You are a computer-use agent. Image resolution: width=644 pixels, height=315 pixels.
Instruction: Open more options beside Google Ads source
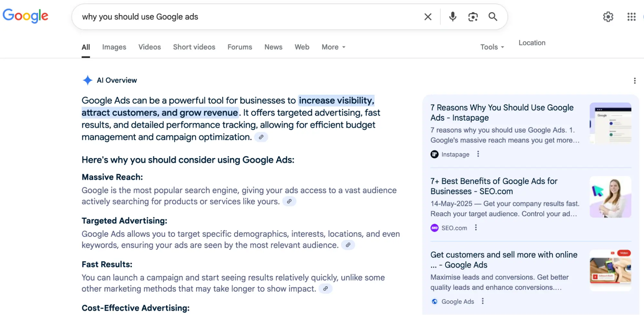(x=483, y=301)
